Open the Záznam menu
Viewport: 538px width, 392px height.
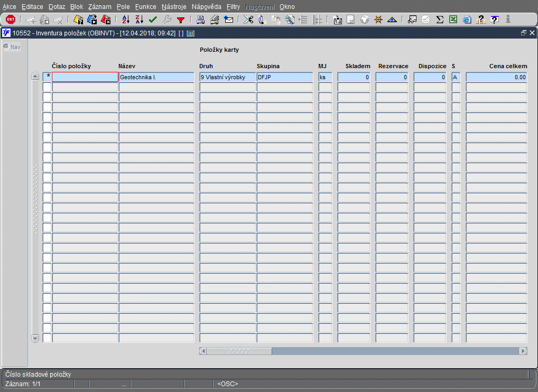coord(100,7)
